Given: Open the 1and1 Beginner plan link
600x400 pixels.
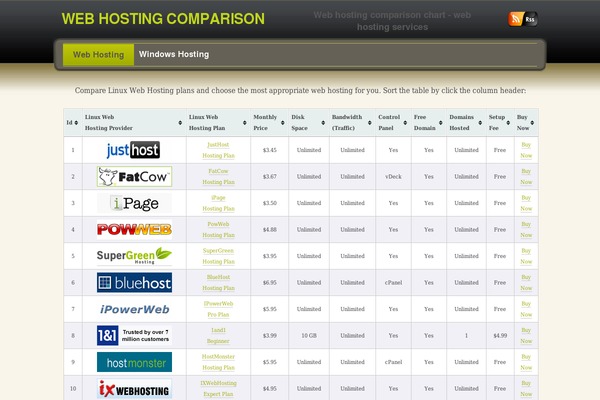Looking at the screenshot, I should (x=218, y=335).
